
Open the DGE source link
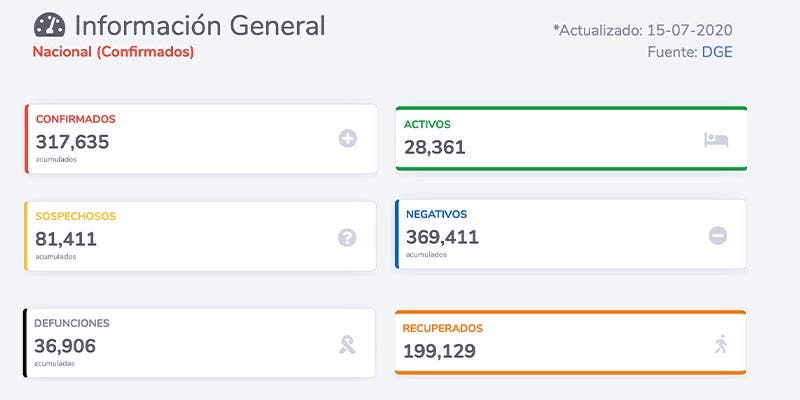[717, 51]
